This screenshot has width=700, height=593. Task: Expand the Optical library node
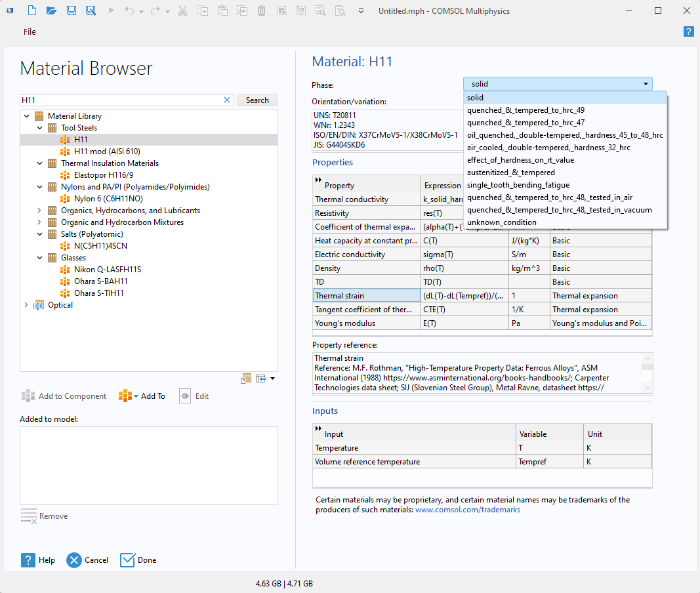coord(27,305)
